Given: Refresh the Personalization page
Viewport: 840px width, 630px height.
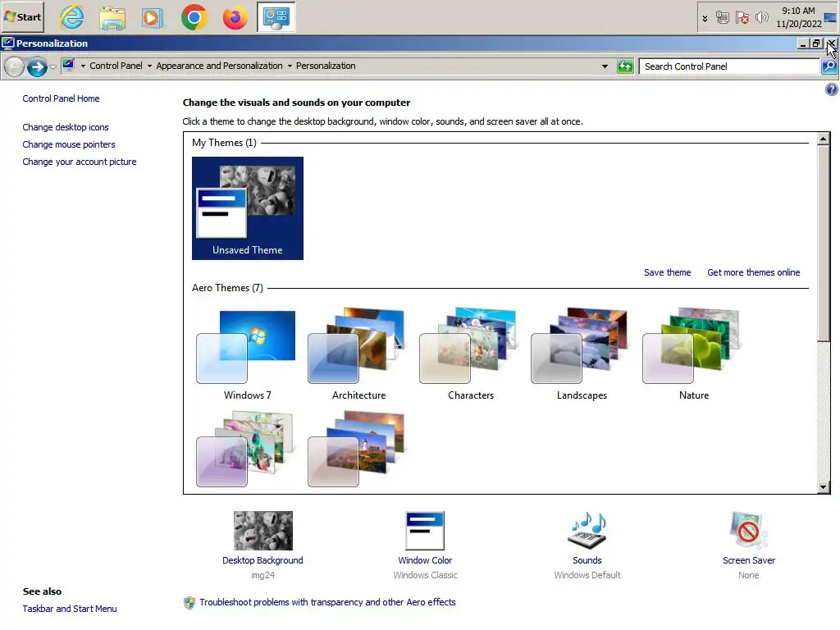Looking at the screenshot, I should 625,66.
